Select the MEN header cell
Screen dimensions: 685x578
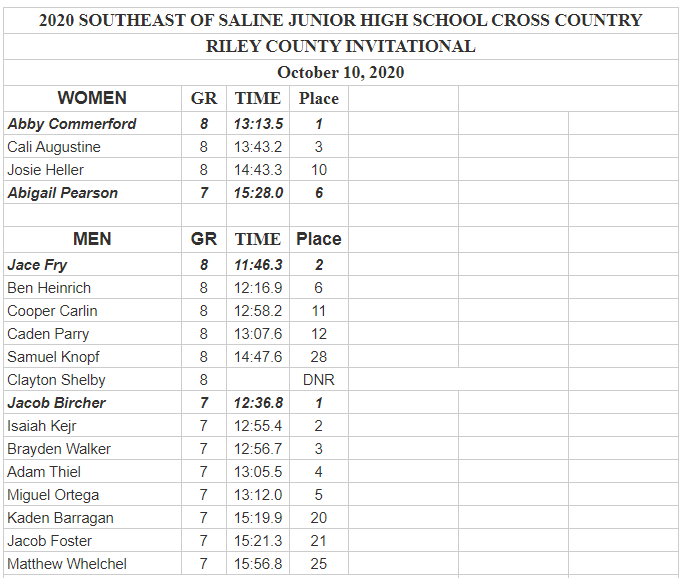coord(92,239)
